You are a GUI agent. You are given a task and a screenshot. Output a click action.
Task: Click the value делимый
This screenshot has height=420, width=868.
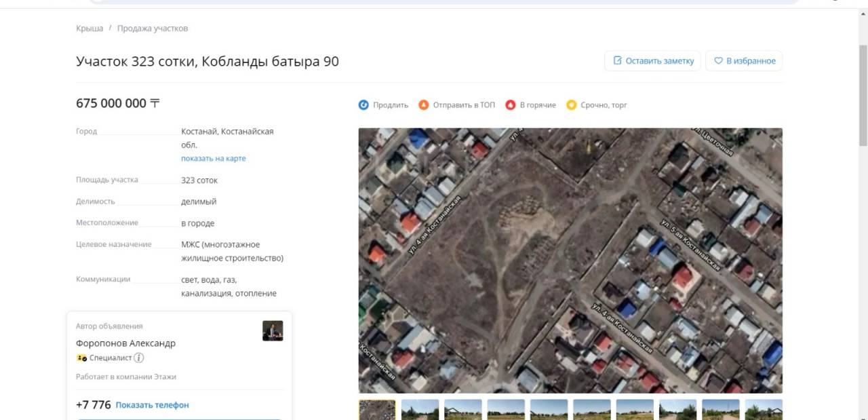[199, 202]
